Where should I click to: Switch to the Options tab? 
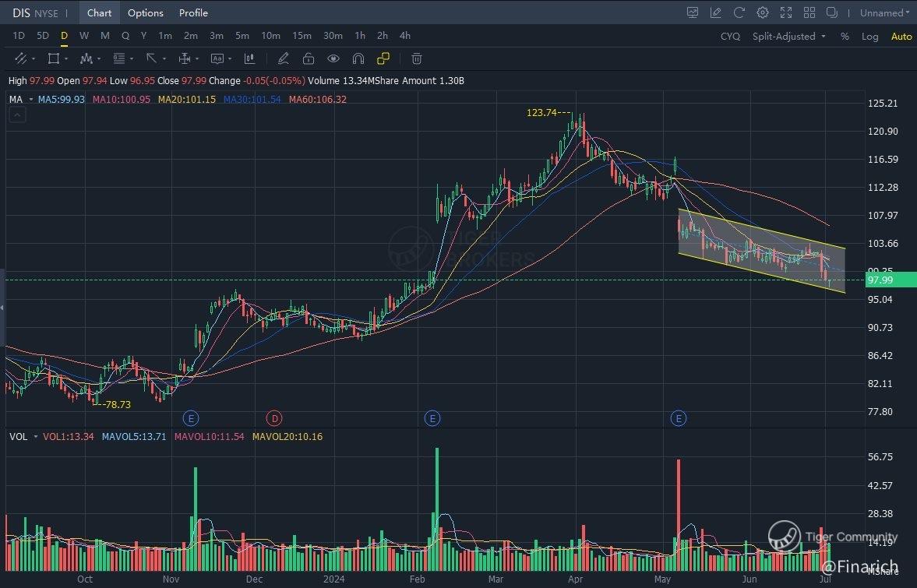(146, 12)
